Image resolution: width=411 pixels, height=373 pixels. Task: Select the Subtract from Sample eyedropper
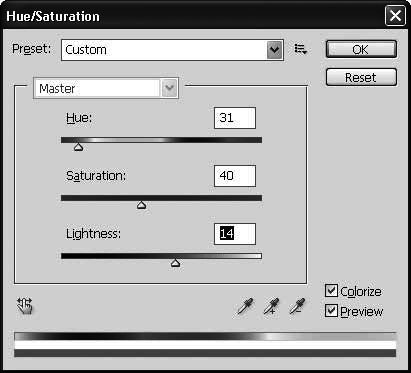pyautogui.click(x=297, y=306)
